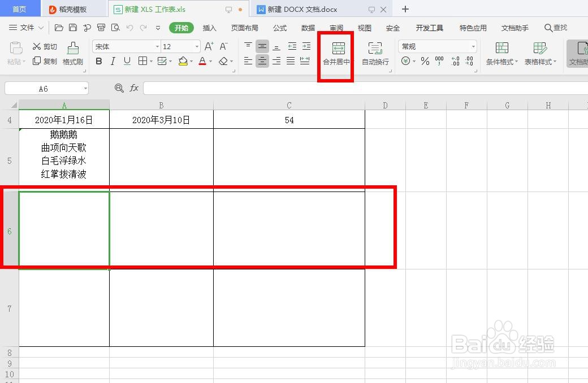Open Print Preview from quick access bar
This screenshot has width=588, height=383.
point(115,28)
